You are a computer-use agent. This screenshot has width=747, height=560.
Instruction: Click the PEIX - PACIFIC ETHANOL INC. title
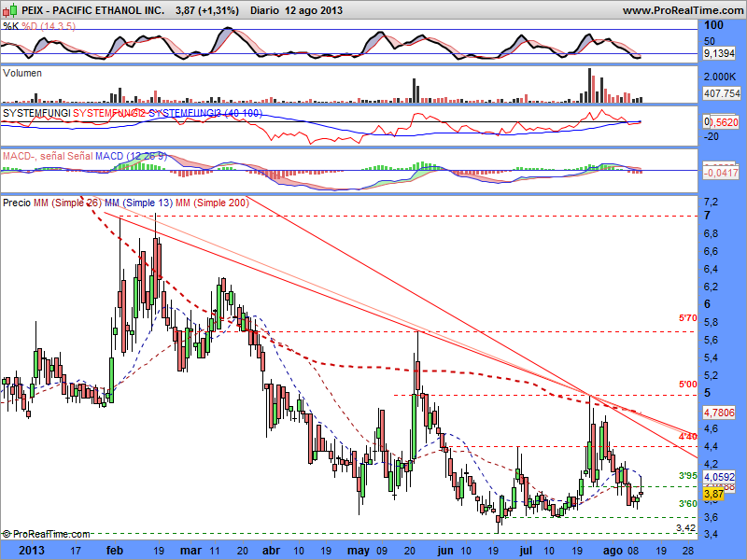(92, 10)
